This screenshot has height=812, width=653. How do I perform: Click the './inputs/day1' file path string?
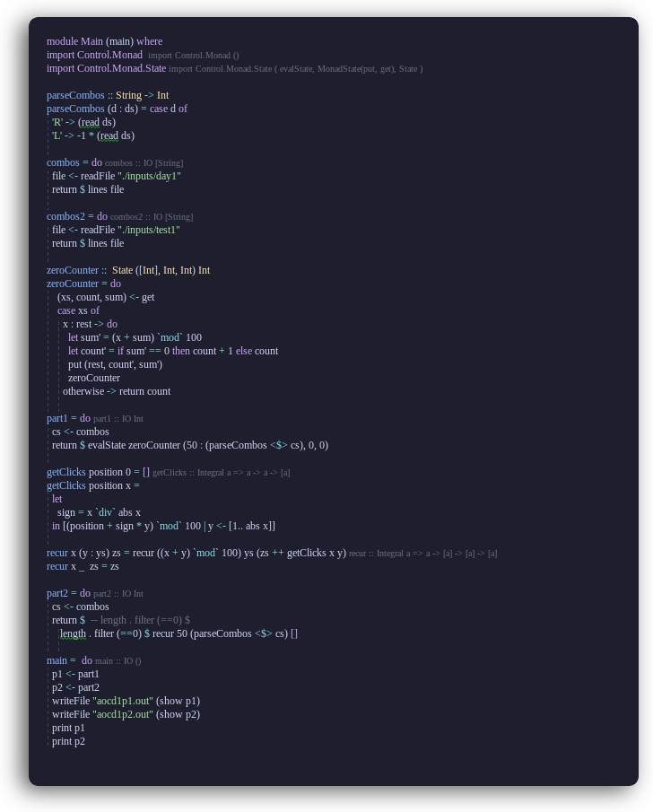point(149,176)
